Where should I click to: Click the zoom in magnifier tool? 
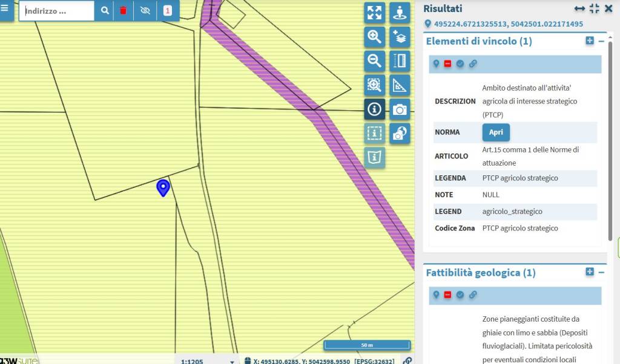374,37
